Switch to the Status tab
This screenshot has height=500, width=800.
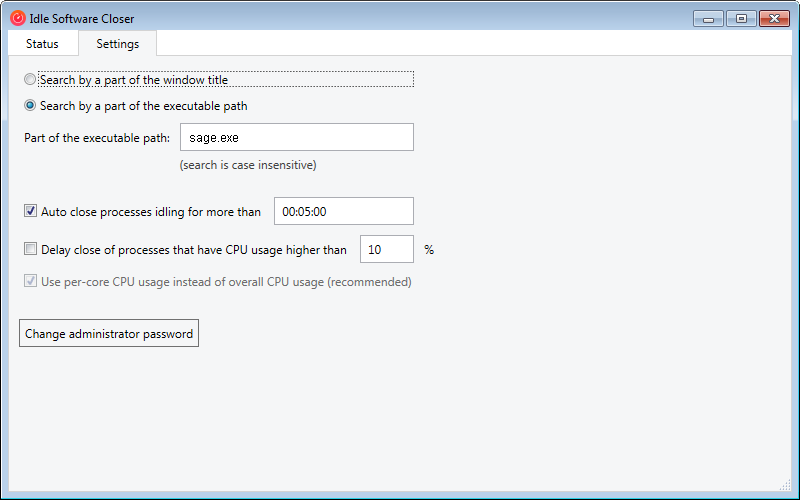coord(42,44)
